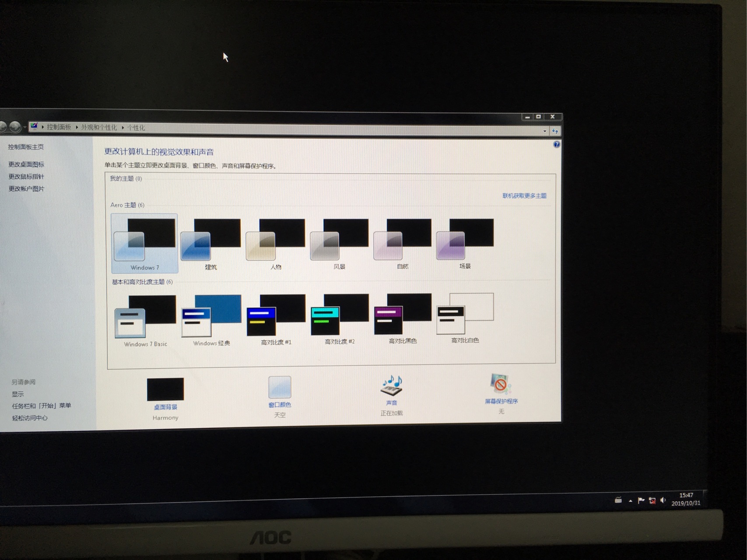Screen dimensions: 747x560
Task: Open 任务栏和「开始」菜单 link
Action: click(x=41, y=406)
